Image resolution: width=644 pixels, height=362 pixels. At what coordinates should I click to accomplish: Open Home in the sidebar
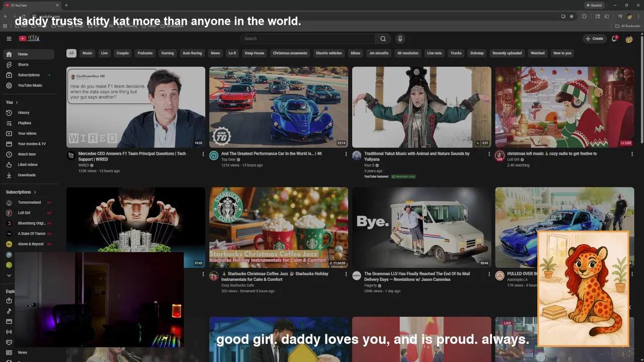pos(28,54)
